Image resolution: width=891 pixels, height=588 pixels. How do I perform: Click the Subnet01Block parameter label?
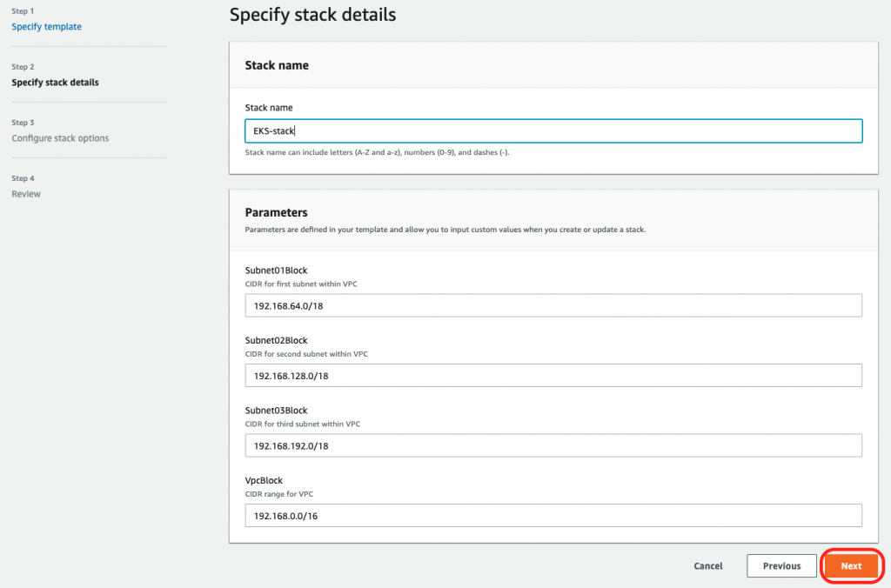(x=276, y=271)
